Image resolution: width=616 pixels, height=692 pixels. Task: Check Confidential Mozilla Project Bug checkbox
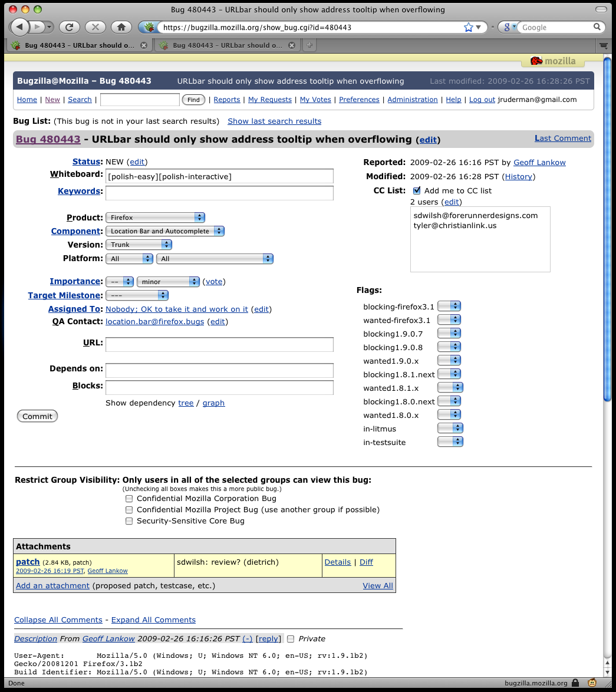tap(129, 510)
